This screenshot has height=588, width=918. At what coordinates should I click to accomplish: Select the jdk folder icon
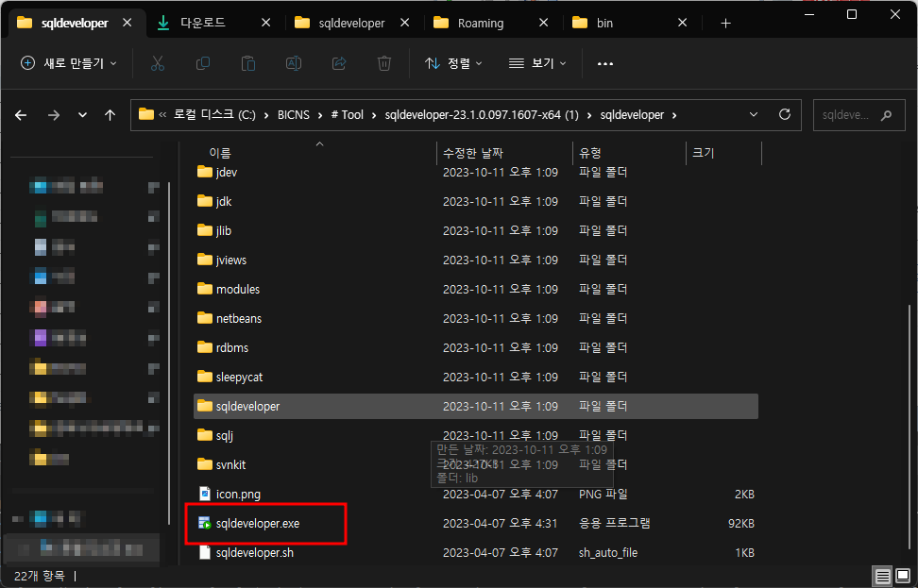[x=204, y=201]
